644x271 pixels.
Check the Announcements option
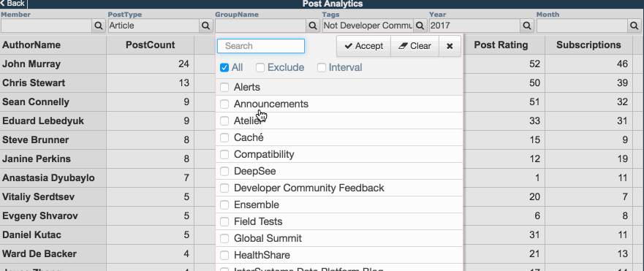point(224,104)
